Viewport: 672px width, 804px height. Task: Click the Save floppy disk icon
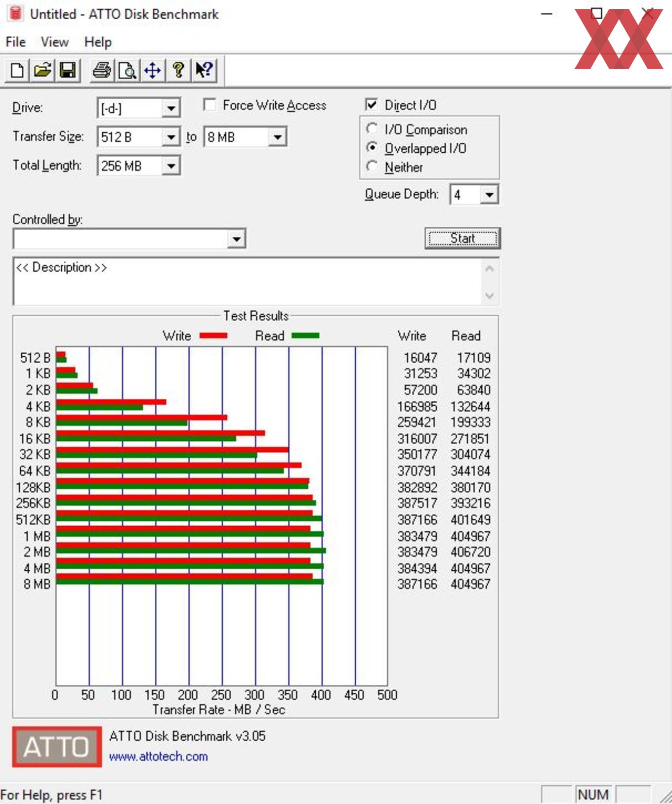68,70
